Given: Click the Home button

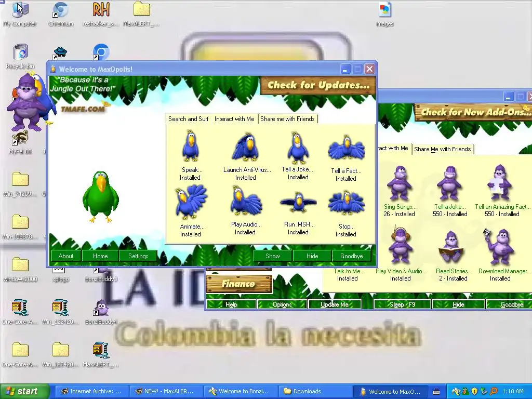Looking at the screenshot, I should [100, 256].
